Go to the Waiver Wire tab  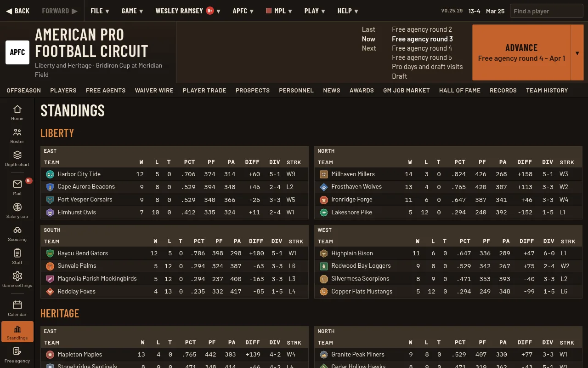[x=154, y=91]
